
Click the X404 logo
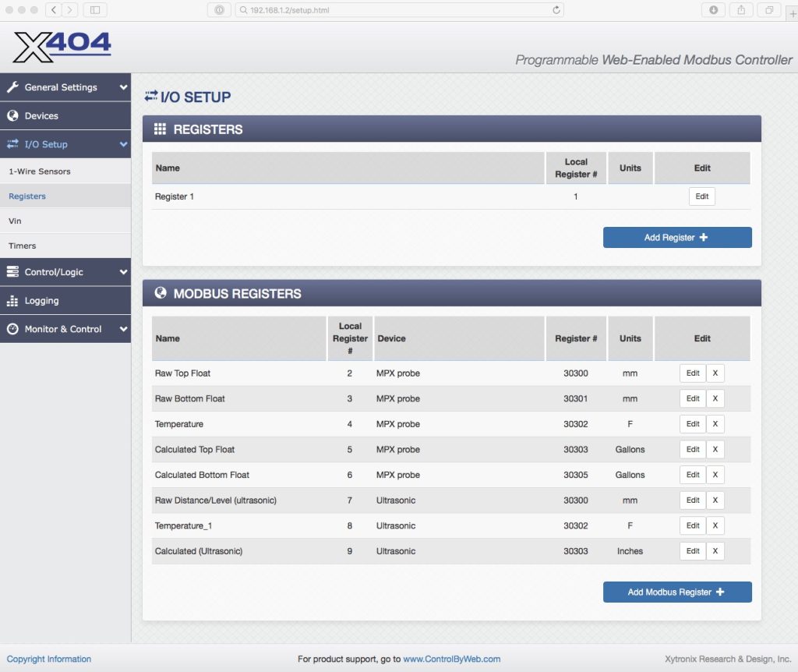(62, 47)
